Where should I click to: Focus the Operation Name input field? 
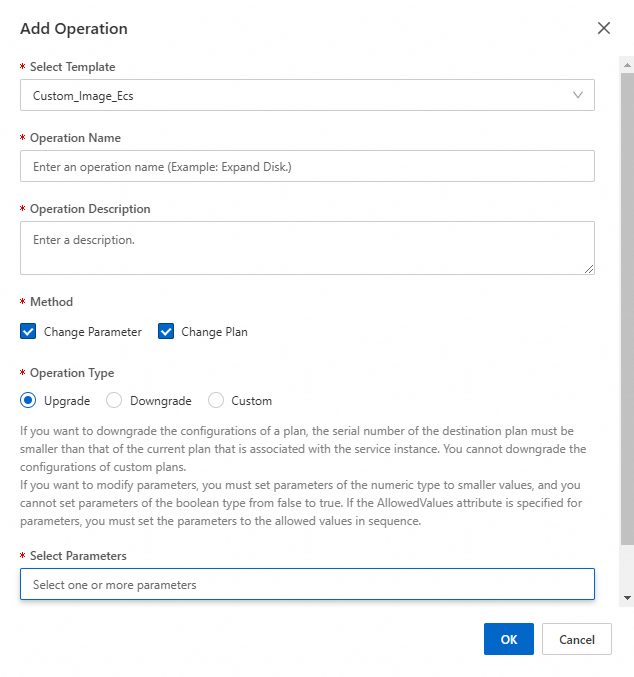307,166
